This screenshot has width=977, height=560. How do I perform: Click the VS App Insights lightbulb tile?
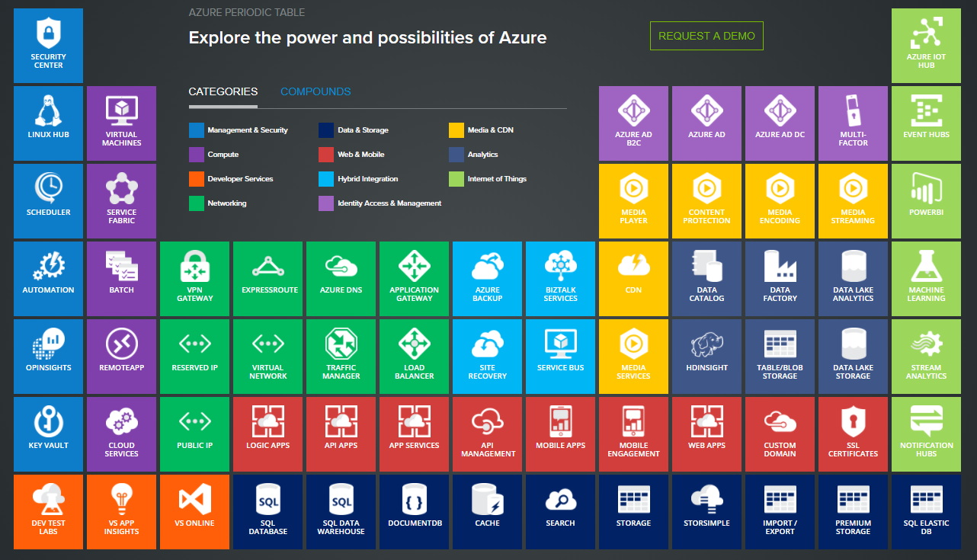(121, 511)
